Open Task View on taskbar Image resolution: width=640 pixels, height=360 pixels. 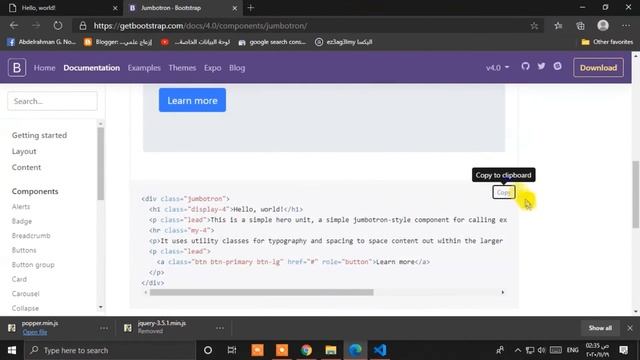pos(232,350)
